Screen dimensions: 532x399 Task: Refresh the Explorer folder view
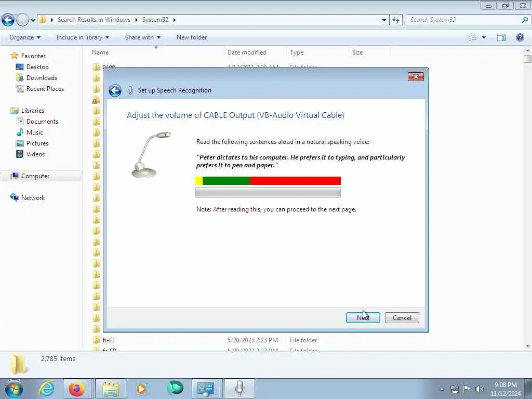click(395, 20)
